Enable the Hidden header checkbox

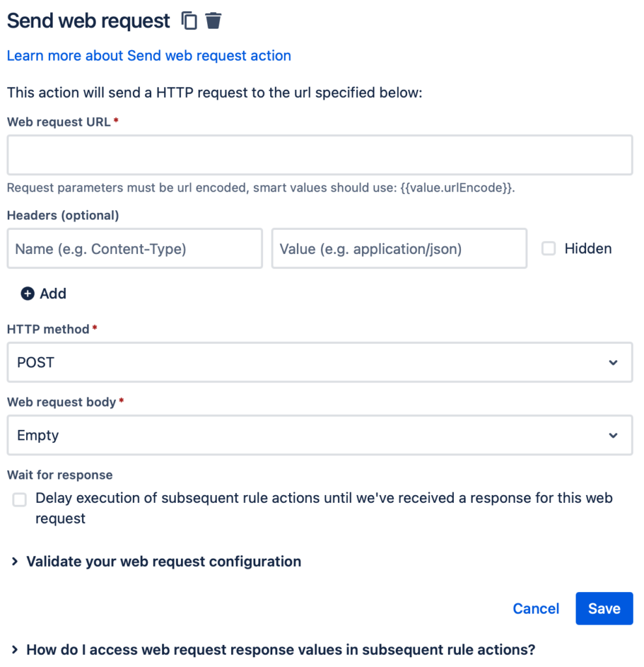[x=549, y=248]
